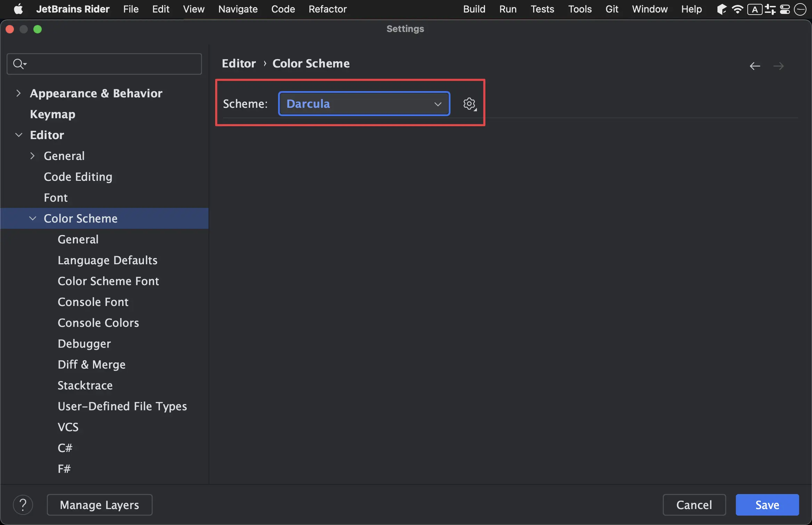Navigate to Console Colors settings
812x525 pixels.
pyautogui.click(x=98, y=322)
